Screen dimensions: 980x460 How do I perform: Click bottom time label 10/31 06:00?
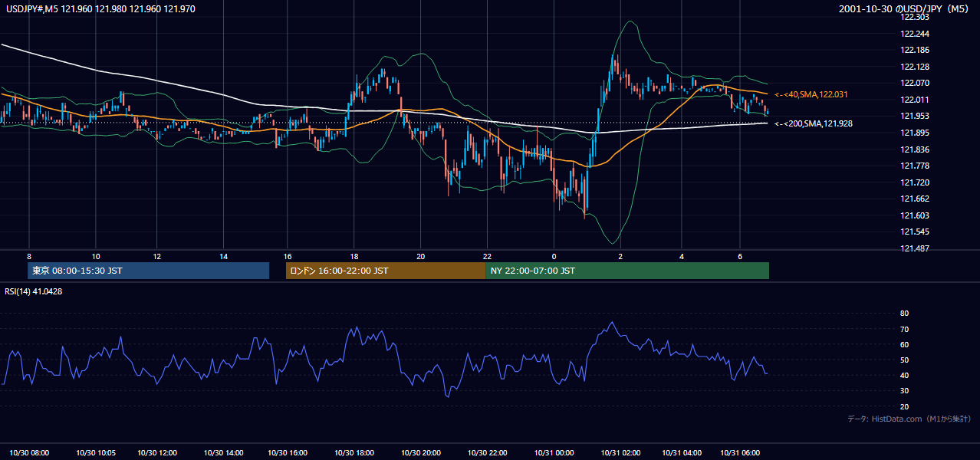[x=740, y=453]
